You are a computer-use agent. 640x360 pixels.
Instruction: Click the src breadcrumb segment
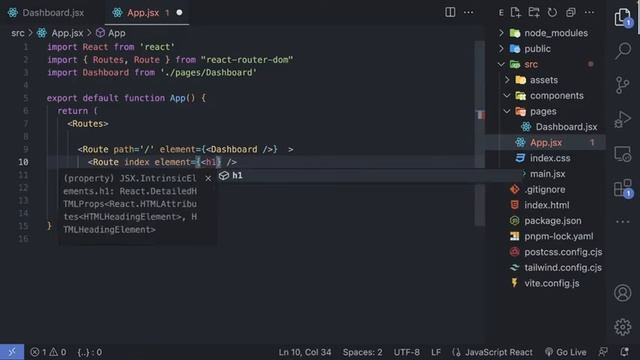tap(18, 33)
